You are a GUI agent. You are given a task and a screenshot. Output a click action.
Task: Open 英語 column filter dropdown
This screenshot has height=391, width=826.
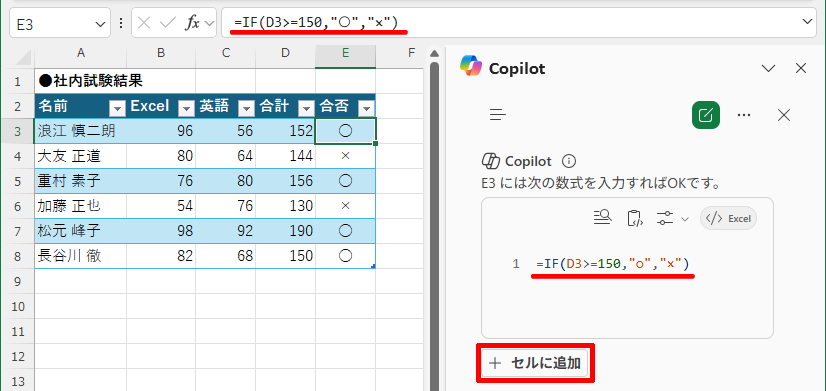pyautogui.click(x=246, y=108)
